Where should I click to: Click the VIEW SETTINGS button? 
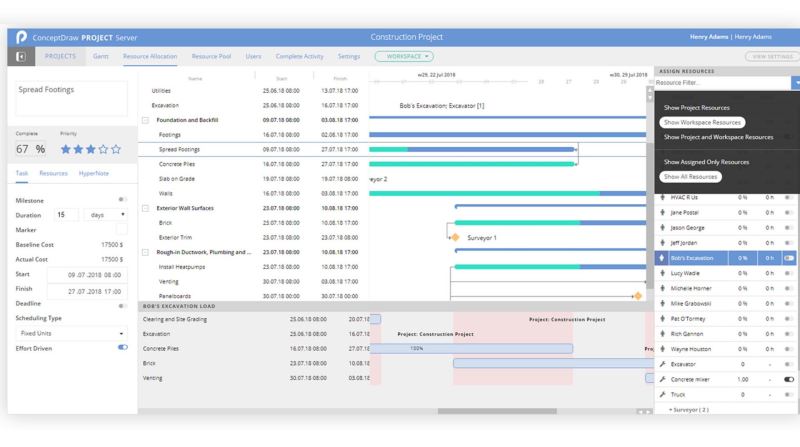point(772,57)
